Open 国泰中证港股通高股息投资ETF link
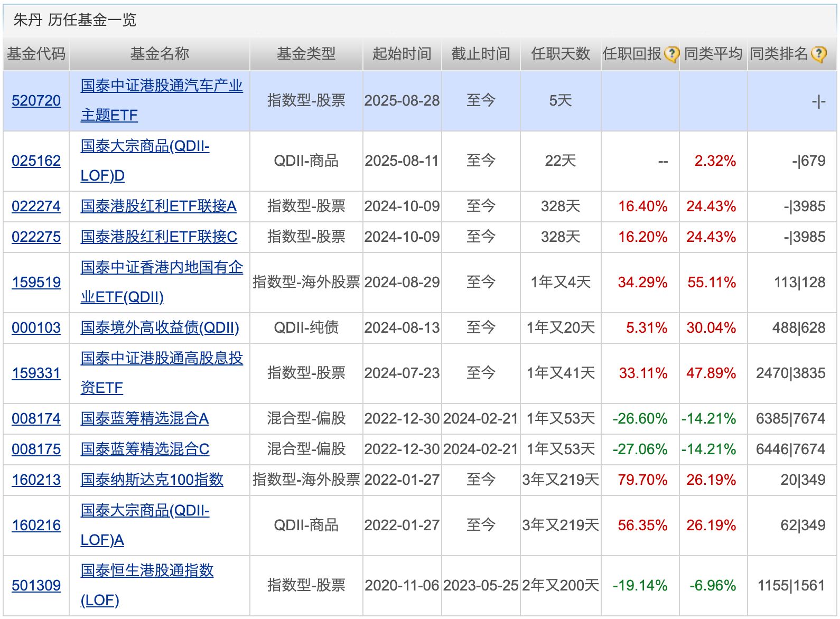The image size is (840, 619). click(x=161, y=359)
